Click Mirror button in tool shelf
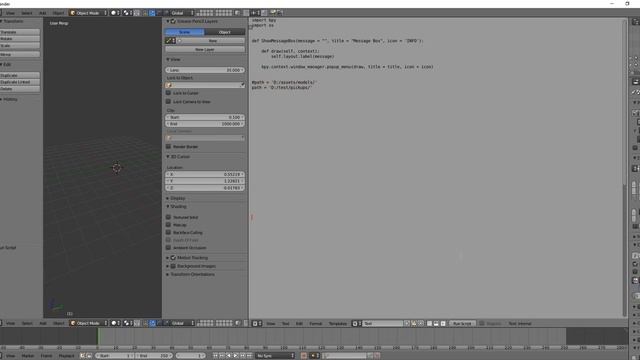This screenshot has width=640, height=360. [x=20, y=54]
